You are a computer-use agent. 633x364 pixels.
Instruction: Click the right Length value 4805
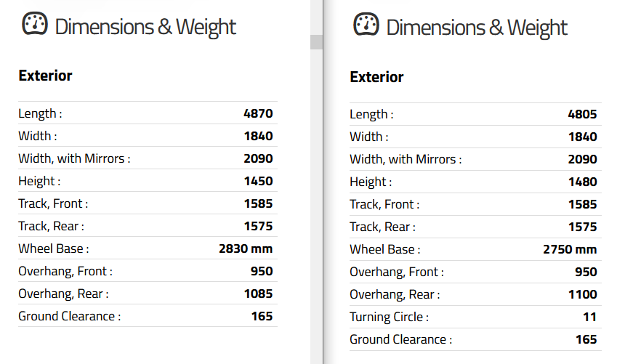(x=583, y=114)
